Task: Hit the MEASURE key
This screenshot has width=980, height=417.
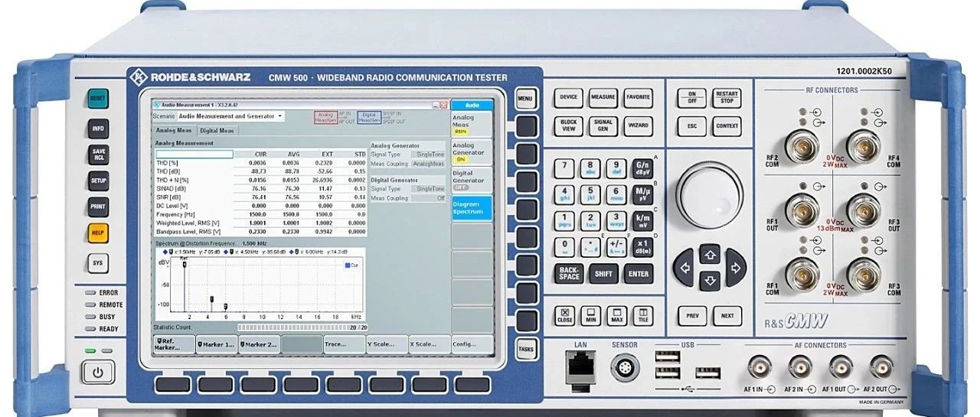Action: [603, 97]
